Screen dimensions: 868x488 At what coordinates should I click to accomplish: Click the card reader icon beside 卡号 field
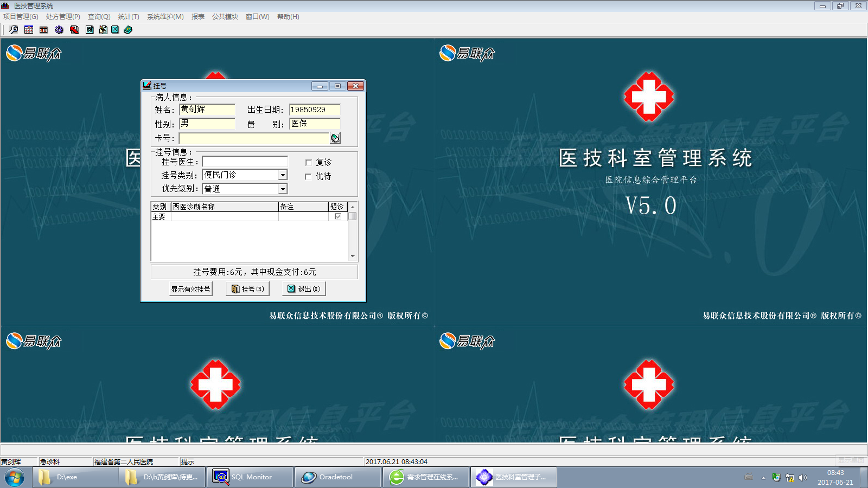[x=335, y=138]
